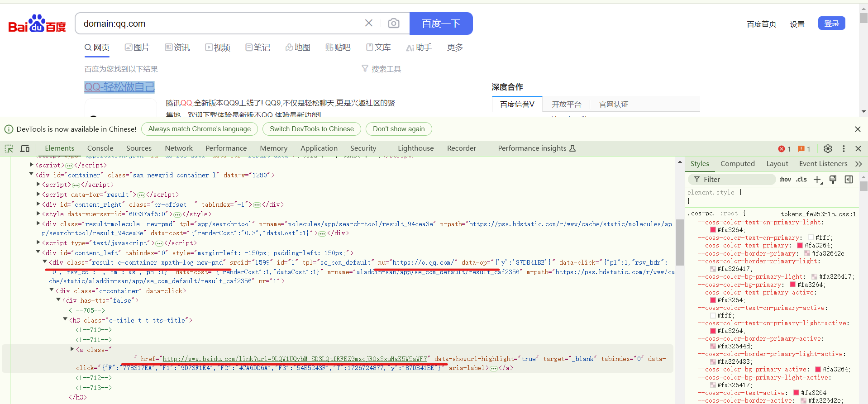Click the search filter tools funnel icon

point(365,68)
